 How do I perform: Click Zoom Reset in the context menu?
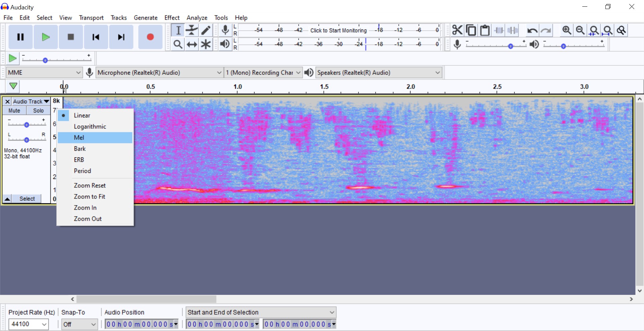coord(95,186)
